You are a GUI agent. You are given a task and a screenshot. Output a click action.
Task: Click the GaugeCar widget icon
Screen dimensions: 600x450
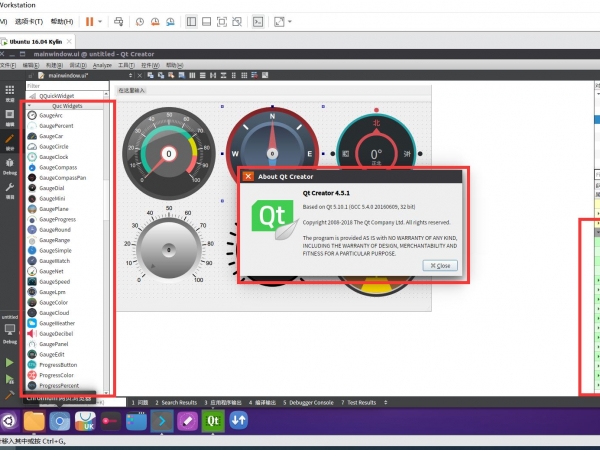(x=32, y=136)
